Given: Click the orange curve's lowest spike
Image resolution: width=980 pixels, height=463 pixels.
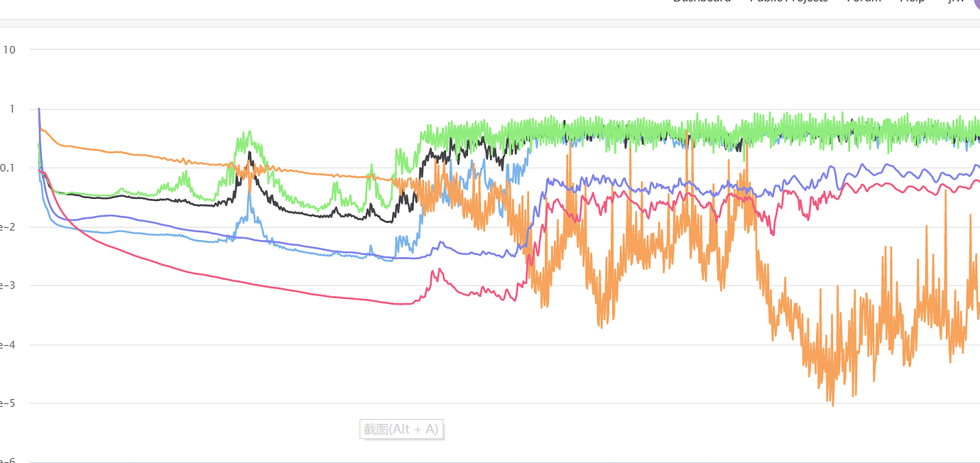Looking at the screenshot, I should click(x=832, y=405).
